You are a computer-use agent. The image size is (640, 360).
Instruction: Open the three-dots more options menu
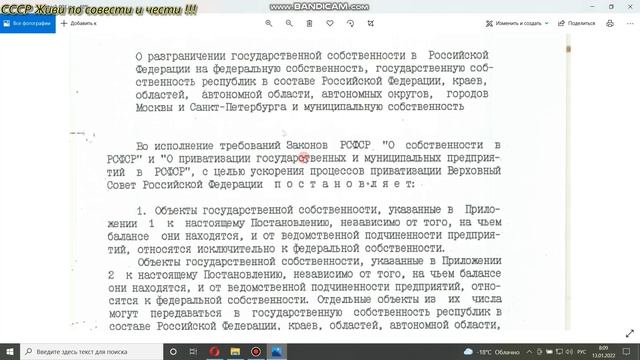tap(630, 23)
